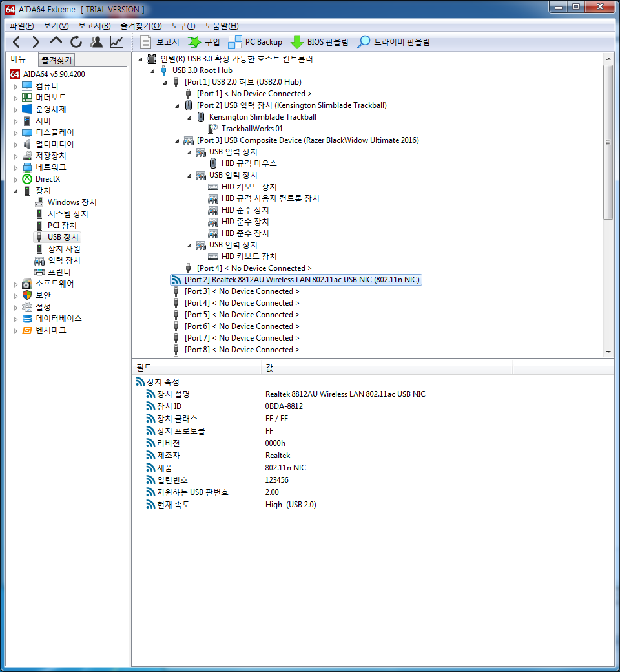
Task: Go up one level with up arrow
Action: pos(56,41)
